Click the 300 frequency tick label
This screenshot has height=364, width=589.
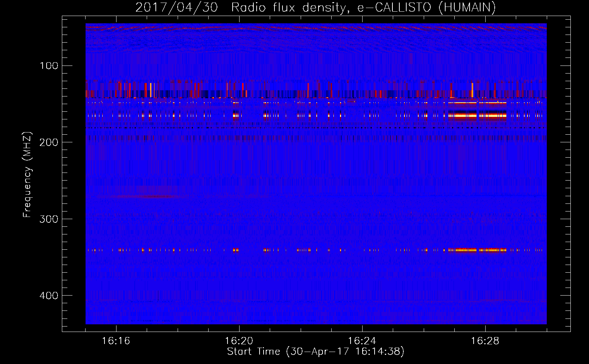pyautogui.click(x=49, y=219)
